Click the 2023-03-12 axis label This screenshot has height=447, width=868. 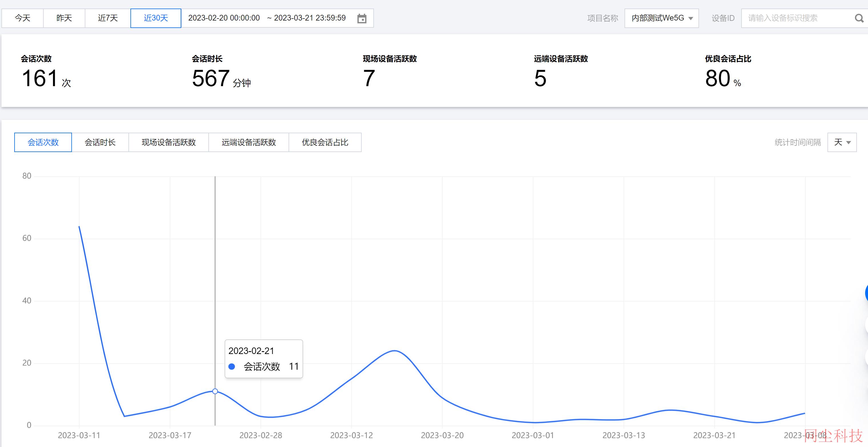pos(351,435)
